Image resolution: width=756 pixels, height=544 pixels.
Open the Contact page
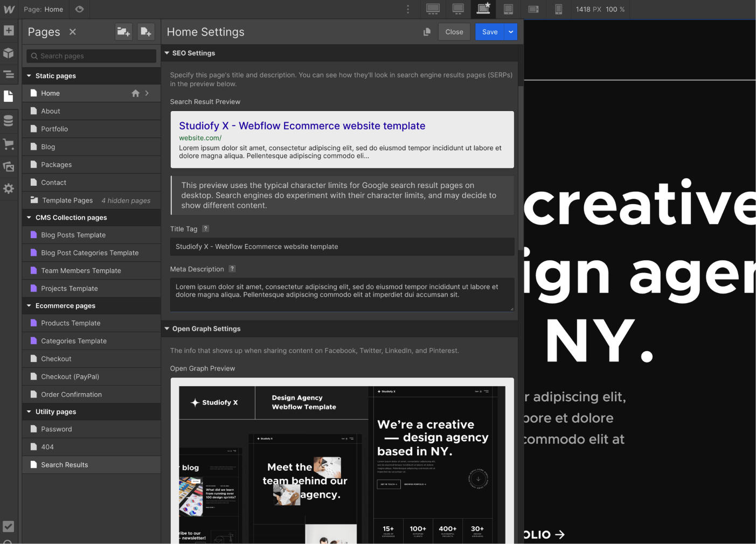click(x=92, y=182)
